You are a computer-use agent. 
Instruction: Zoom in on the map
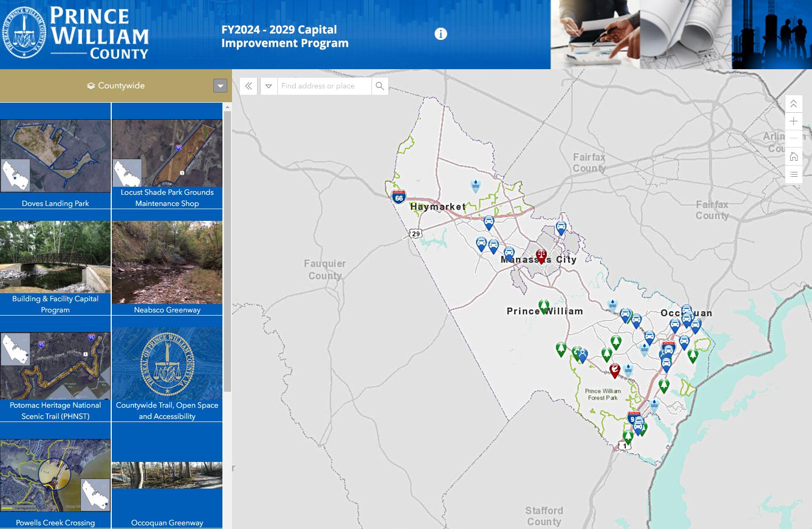tap(793, 121)
